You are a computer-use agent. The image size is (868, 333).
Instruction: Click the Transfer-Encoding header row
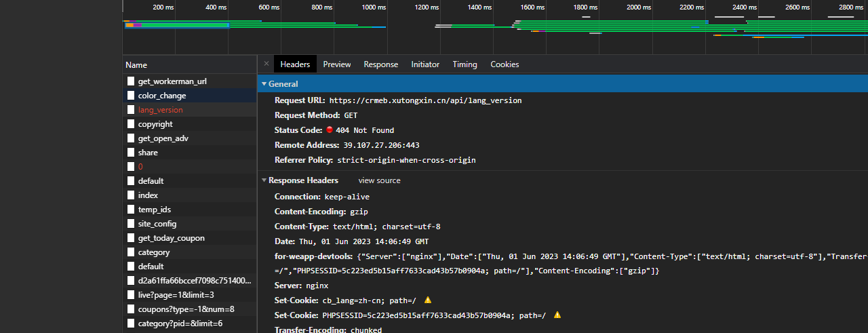328,330
